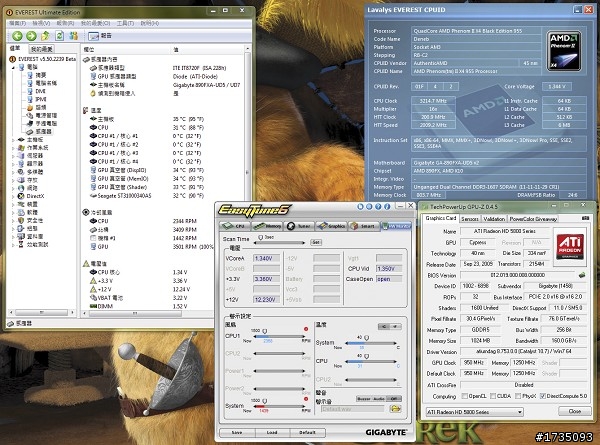Click the AMD Phenom II logo in CPUID
This screenshot has height=445, width=600.
(565, 51)
